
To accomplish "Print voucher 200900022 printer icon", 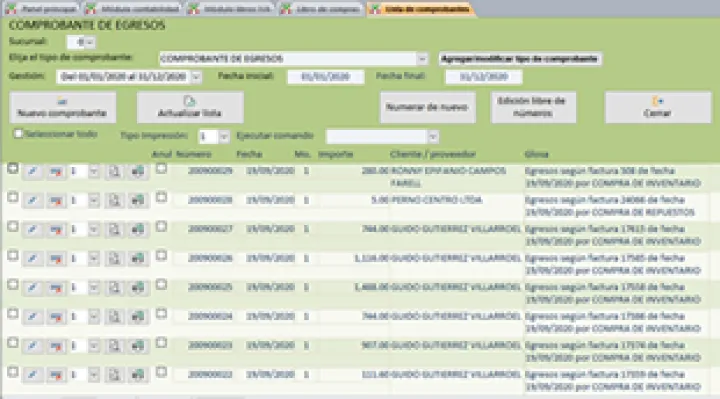I will (138, 375).
